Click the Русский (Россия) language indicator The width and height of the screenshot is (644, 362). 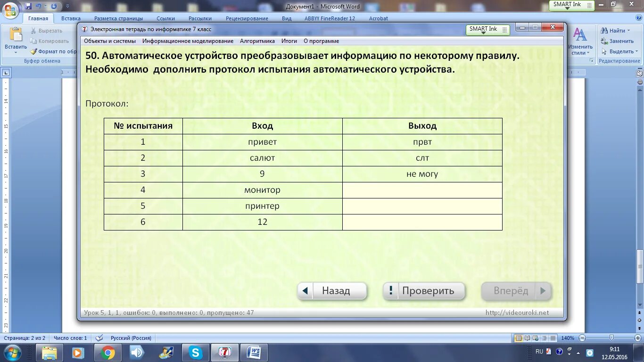click(131, 338)
